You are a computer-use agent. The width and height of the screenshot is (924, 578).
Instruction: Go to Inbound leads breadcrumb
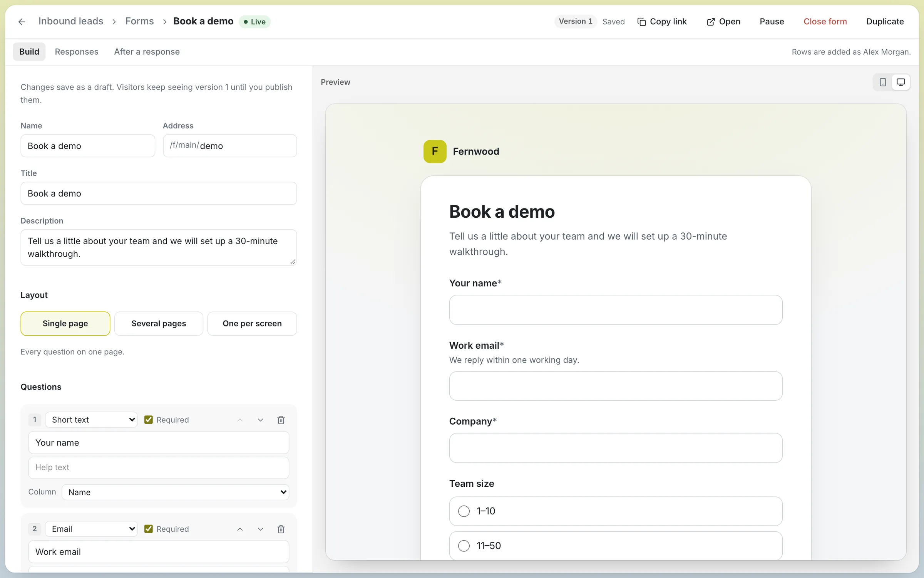71,21
